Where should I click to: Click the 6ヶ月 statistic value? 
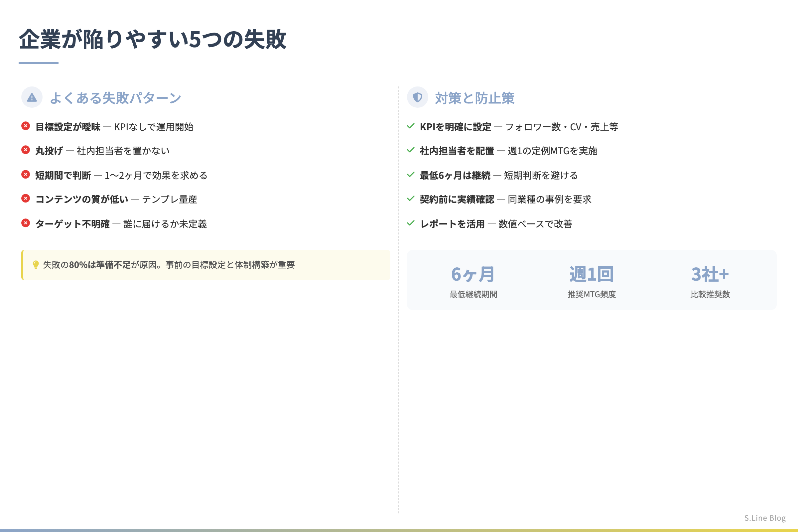[473, 275]
